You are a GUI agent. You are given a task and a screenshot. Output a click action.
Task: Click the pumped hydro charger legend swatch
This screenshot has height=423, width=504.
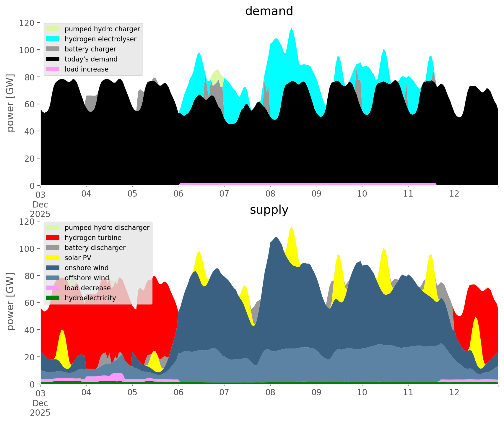[x=53, y=29]
